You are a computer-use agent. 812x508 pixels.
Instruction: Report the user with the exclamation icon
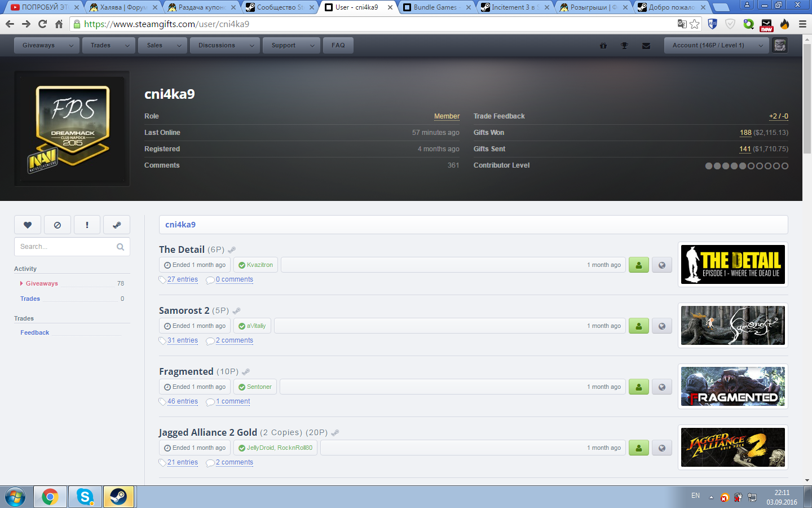click(x=87, y=225)
